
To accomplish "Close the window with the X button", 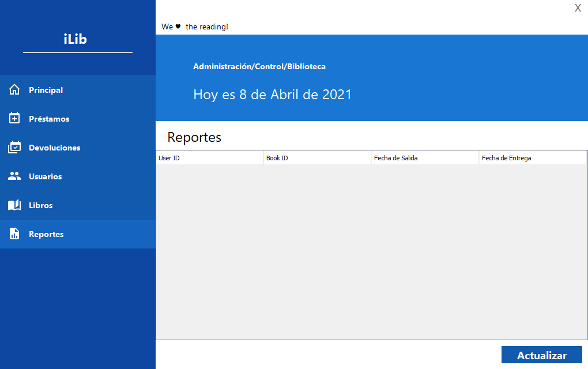I will [578, 8].
